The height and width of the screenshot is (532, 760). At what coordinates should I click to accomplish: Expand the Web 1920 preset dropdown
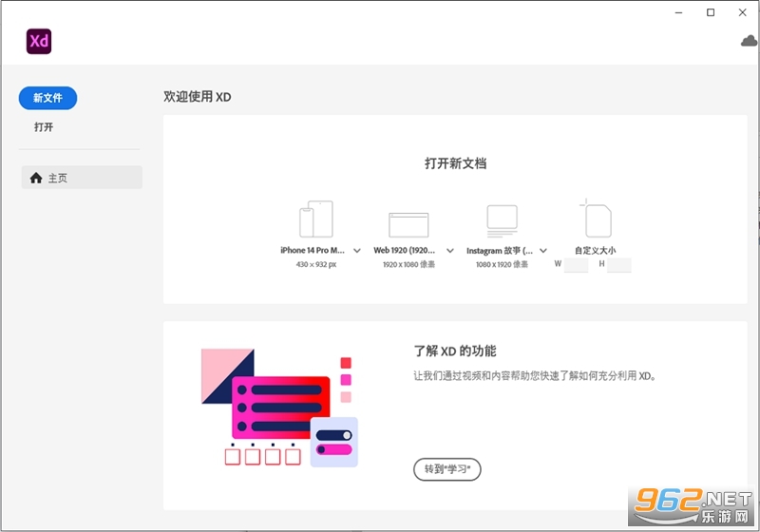(449, 251)
